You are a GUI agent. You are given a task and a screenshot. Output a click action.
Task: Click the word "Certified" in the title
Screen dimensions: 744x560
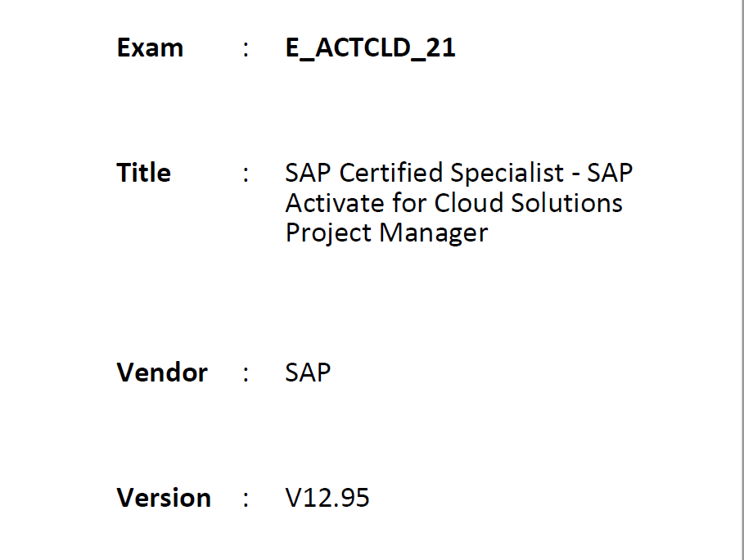tap(391, 173)
